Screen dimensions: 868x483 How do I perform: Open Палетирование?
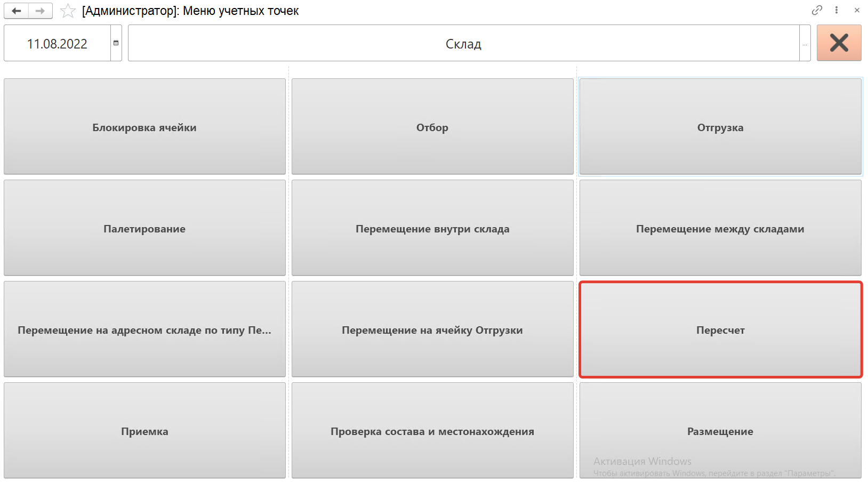144,228
